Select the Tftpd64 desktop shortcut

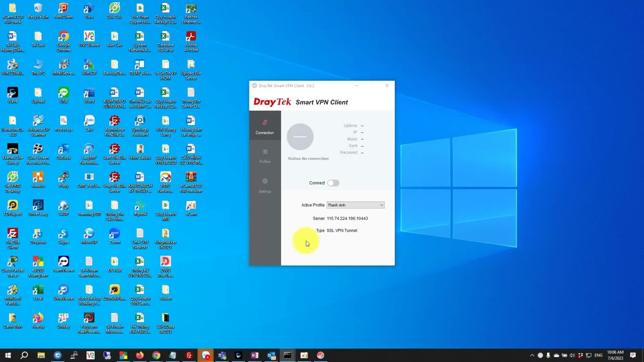140,208
